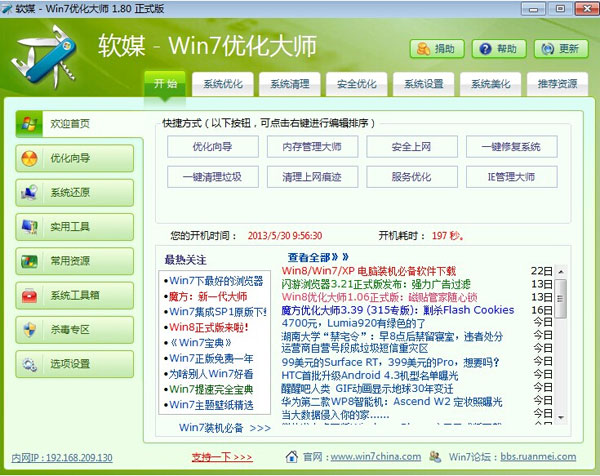Open the 服务优化 shortcut

pos(412,177)
